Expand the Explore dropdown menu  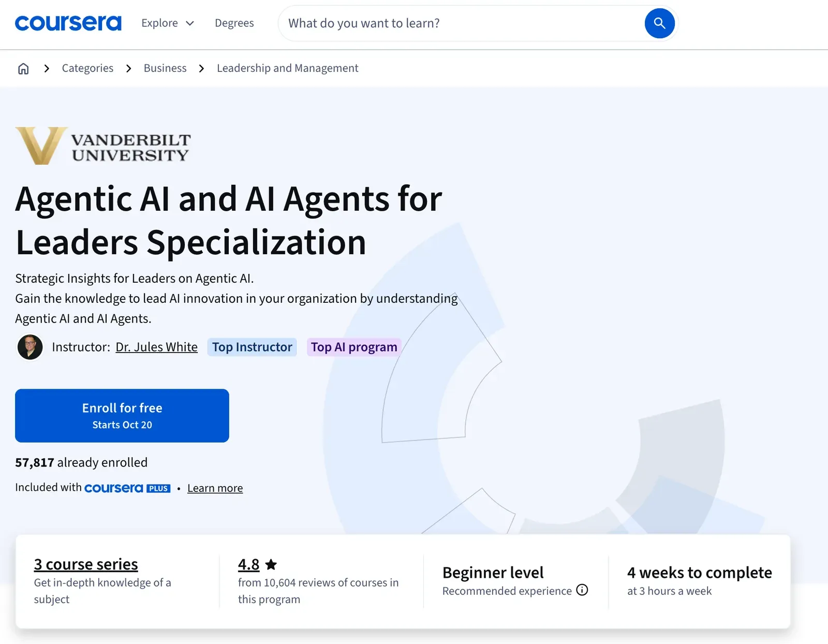pos(168,23)
